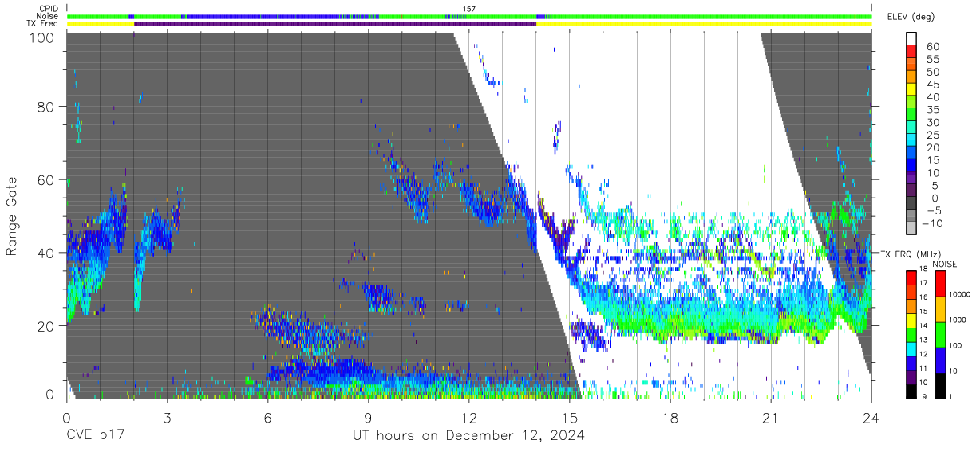Click the 14 TX frequency legend value
The width and height of the screenshot is (980, 452).
tap(924, 325)
